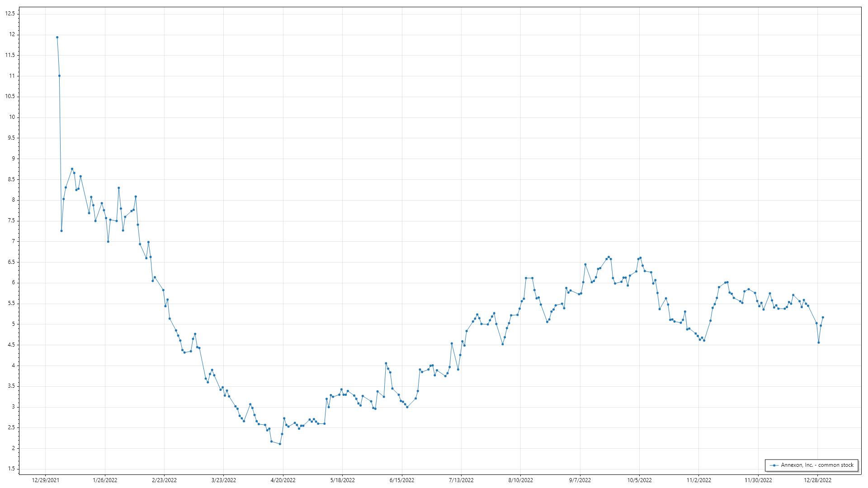Click the 2/23/2022 x-axis label
The height and width of the screenshot is (488, 868).
click(164, 480)
